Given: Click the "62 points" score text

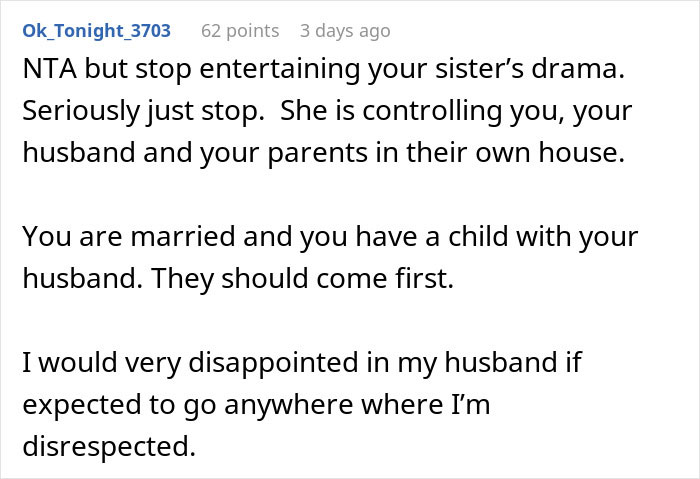Looking at the screenshot, I should [x=240, y=31].
